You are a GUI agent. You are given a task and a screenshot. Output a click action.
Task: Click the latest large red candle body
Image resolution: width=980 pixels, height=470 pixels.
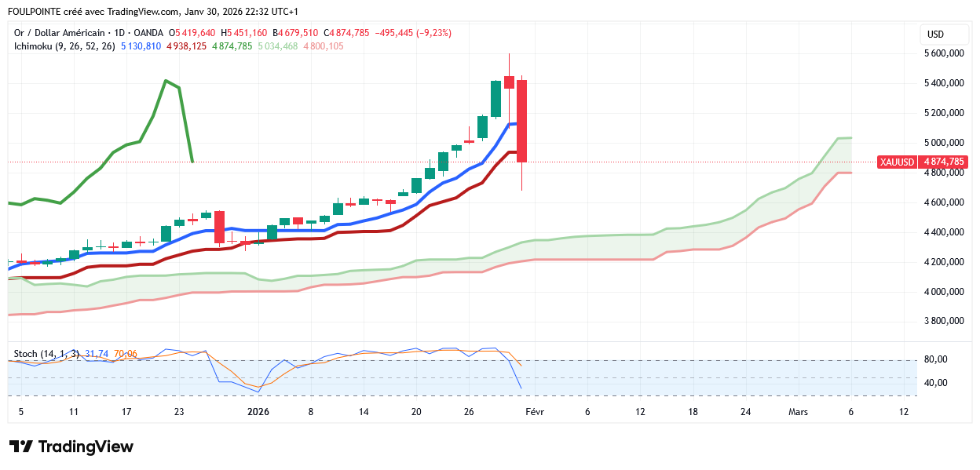point(521,120)
